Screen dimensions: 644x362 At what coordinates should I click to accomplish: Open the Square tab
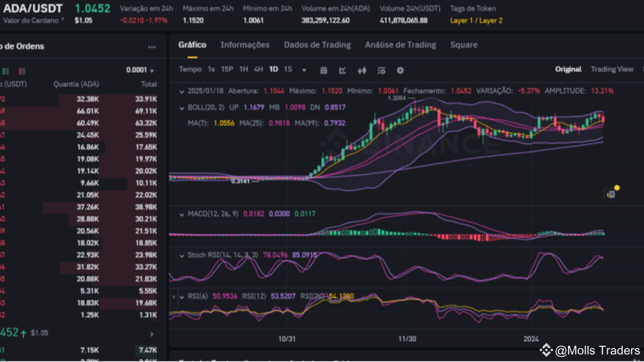point(463,45)
